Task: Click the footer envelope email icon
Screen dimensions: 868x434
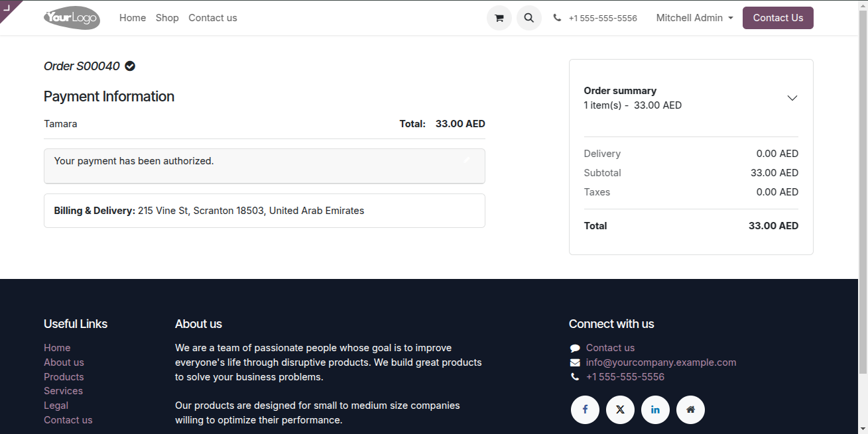Action: [575, 362]
